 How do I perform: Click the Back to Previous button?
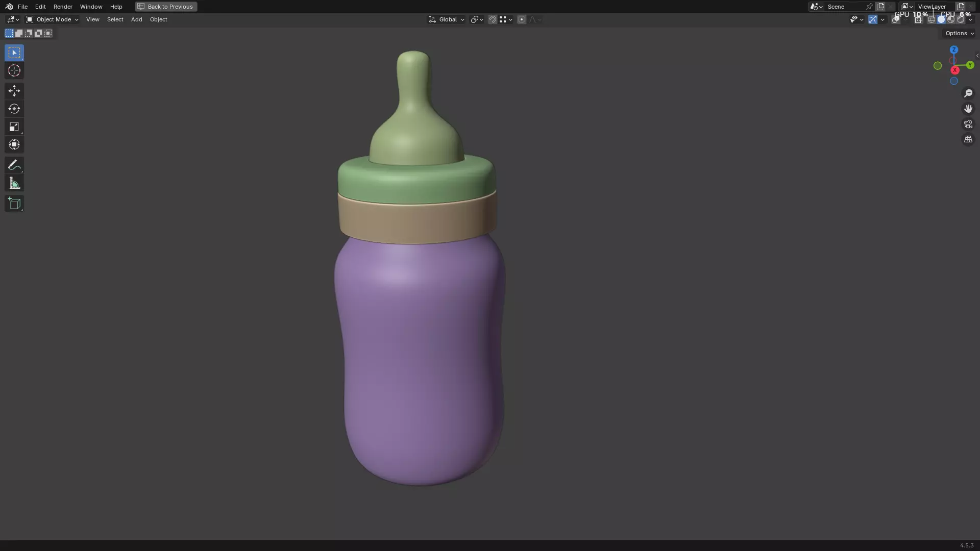tap(166, 7)
